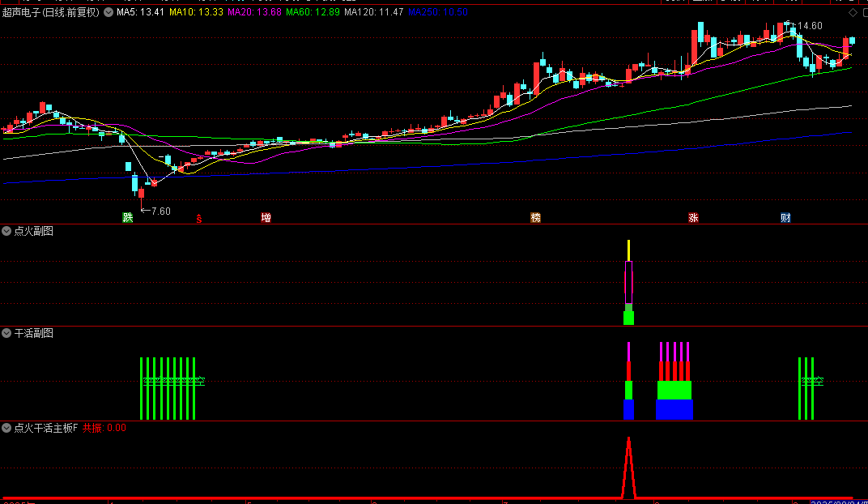Expand the 点火干活主板F indicator menu
The width and height of the screenshot is (868, 504).
coord(6,428)
